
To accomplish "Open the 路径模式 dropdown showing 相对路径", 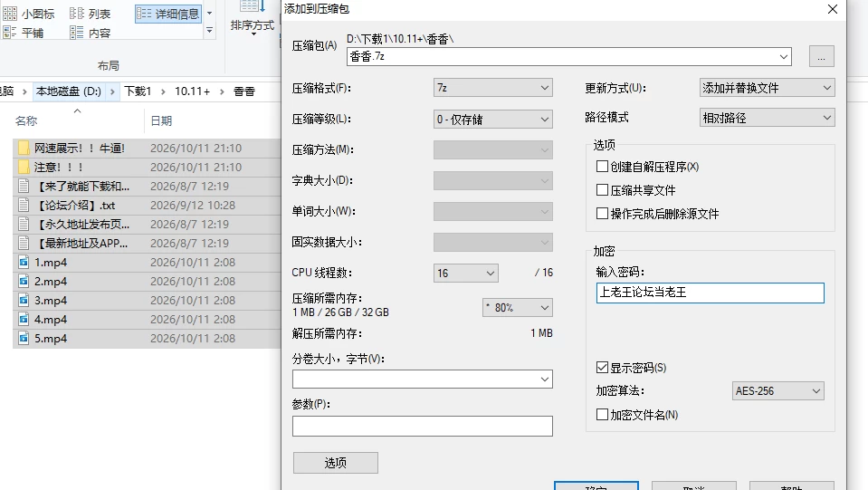I will pos(767,118).
